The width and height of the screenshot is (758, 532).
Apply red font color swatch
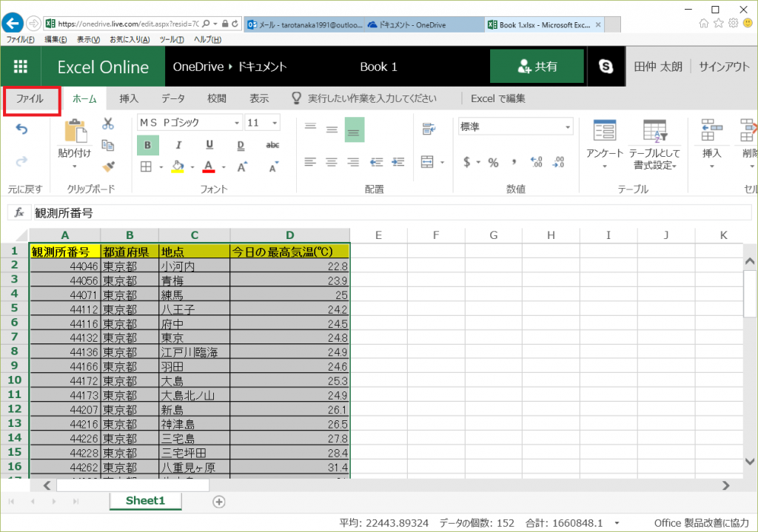[209, 166]
